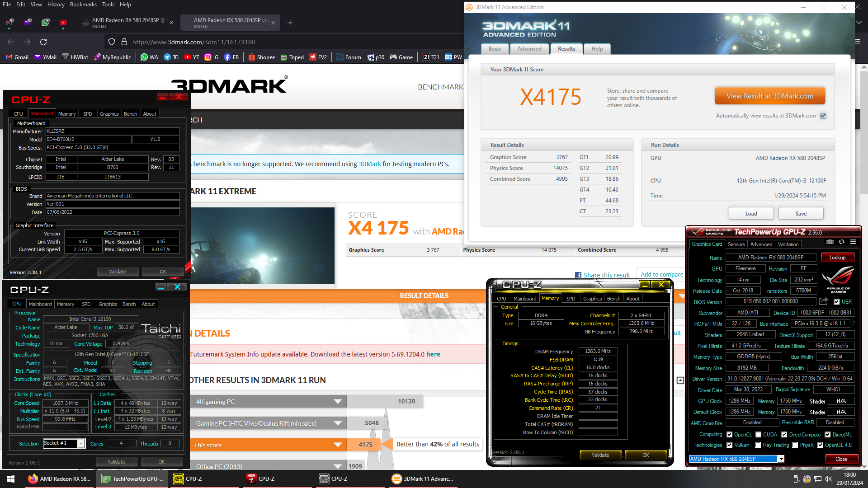Click the taskbar volume speaker icon

pos(828,479)
